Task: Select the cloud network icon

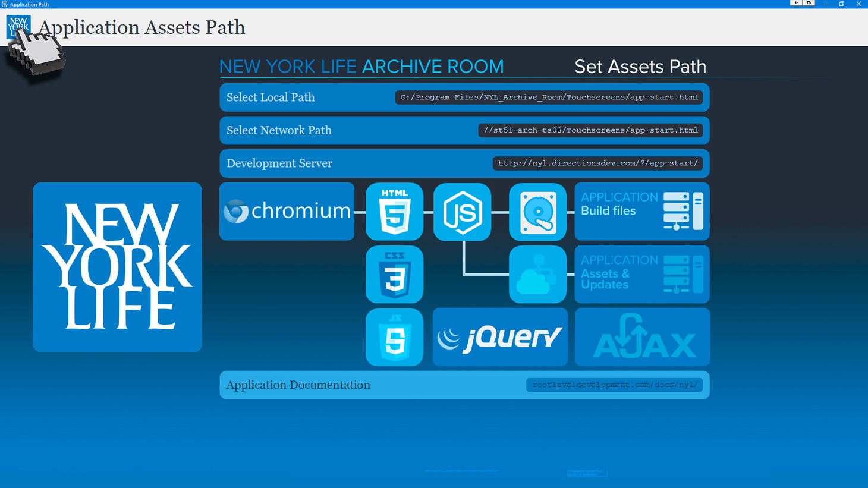Action: pyautogui.click(x=537, y=275)
